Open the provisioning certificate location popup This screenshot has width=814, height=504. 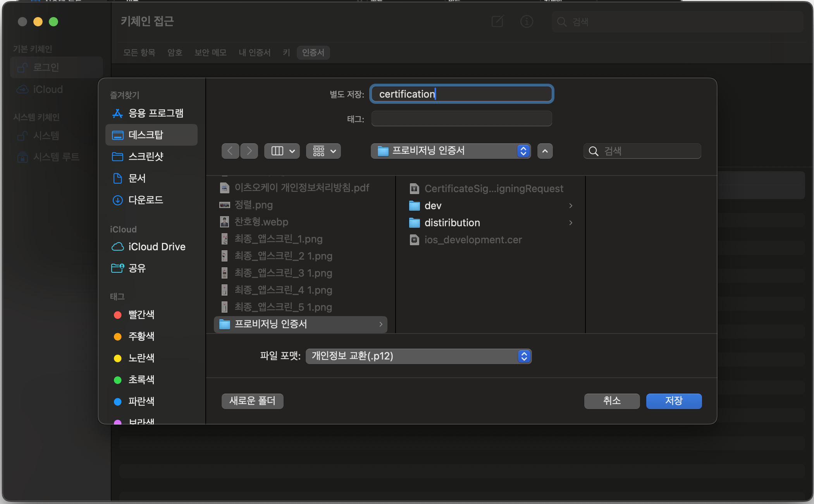(x=451, y=151)
